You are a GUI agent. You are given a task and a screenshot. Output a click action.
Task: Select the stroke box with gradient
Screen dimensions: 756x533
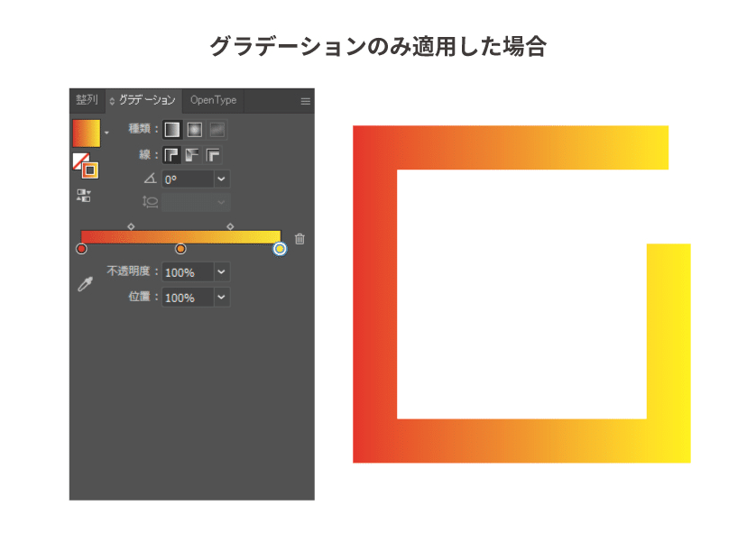[90, 170]
